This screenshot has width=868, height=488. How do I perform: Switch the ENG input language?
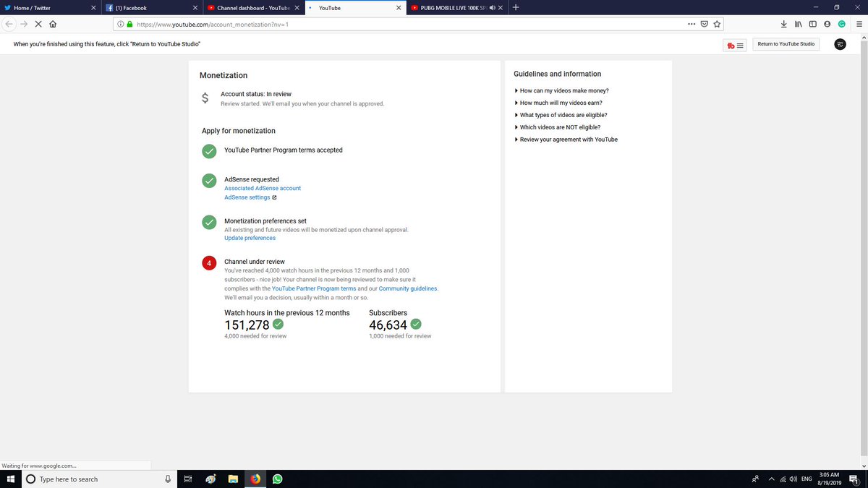[807, 479]
